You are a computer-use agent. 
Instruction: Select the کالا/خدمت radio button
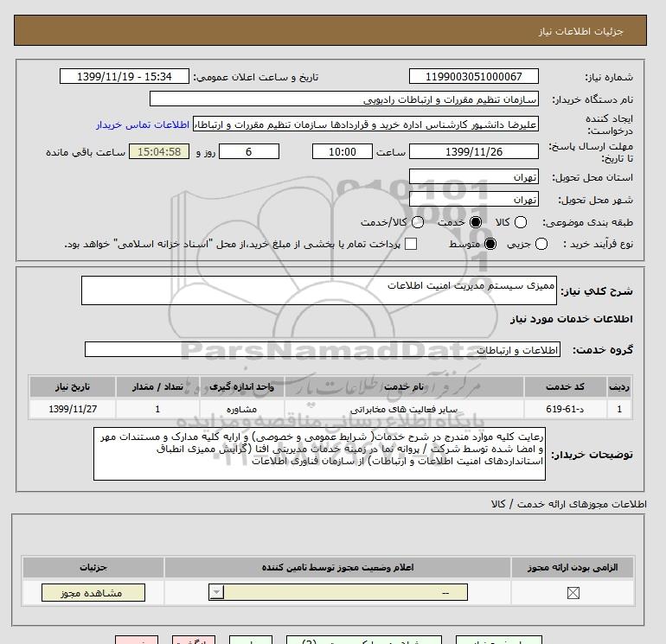click(418, 222)
